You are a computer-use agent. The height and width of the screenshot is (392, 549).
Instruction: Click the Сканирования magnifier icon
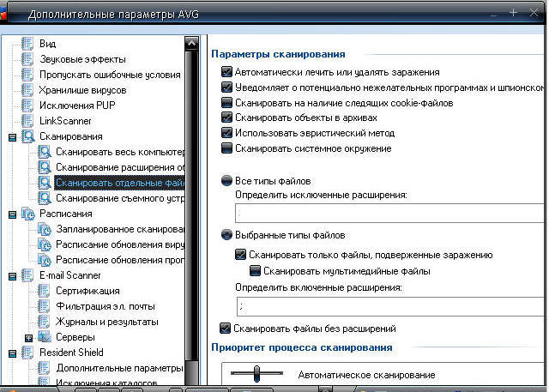[27, 136]
